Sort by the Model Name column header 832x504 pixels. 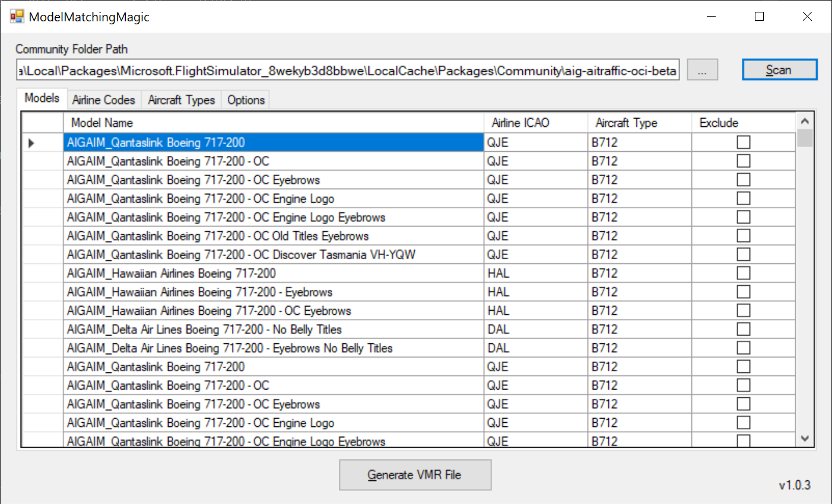coord(274,123)
